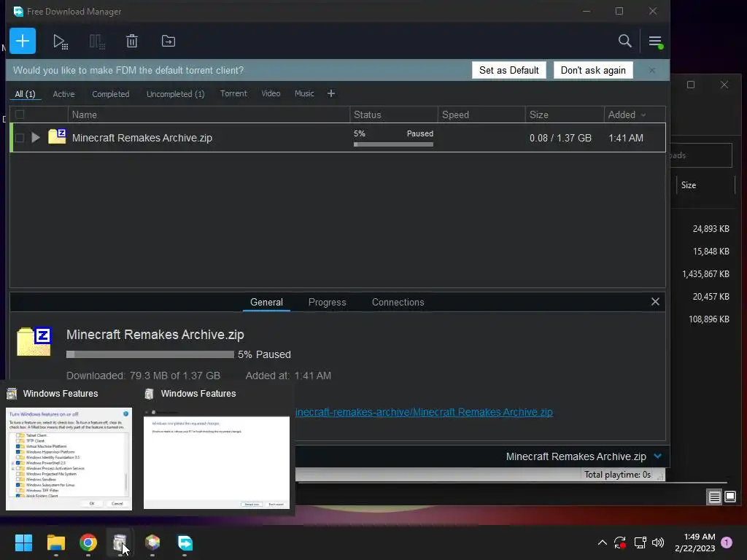747x560 pixels.
Task: Click the details panel progress bar
Action: [150, 354]
